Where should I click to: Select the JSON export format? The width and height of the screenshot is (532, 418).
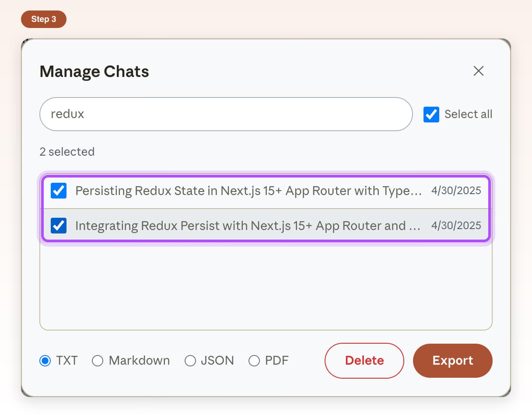(x=190, y=361)
